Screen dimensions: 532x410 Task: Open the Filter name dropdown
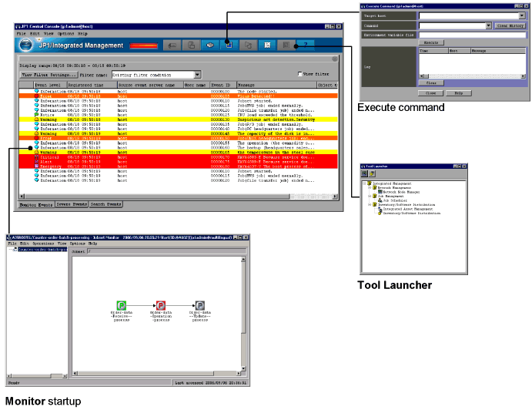tap(197, 75)
